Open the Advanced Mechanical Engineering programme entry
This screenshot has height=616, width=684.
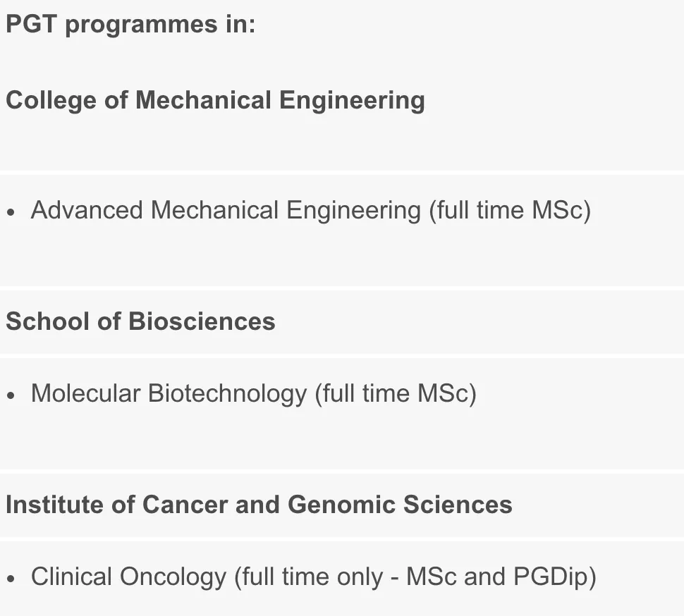pyautogui.click(x=225, y=210)
